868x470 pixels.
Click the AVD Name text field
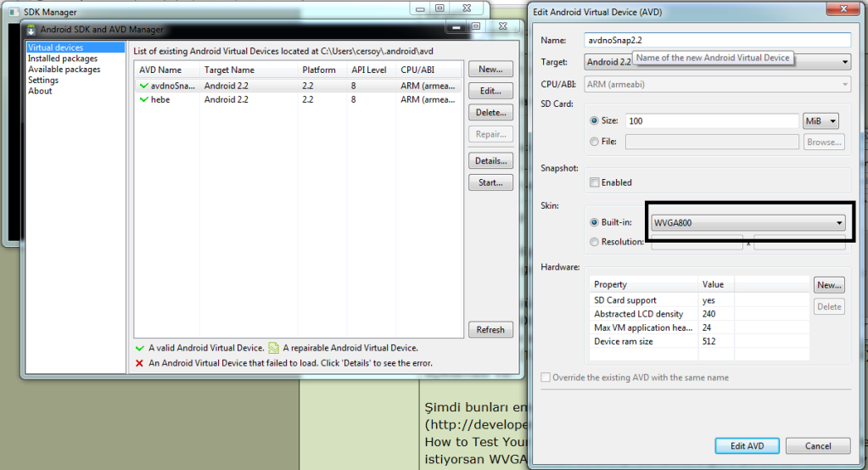point(717,40)
